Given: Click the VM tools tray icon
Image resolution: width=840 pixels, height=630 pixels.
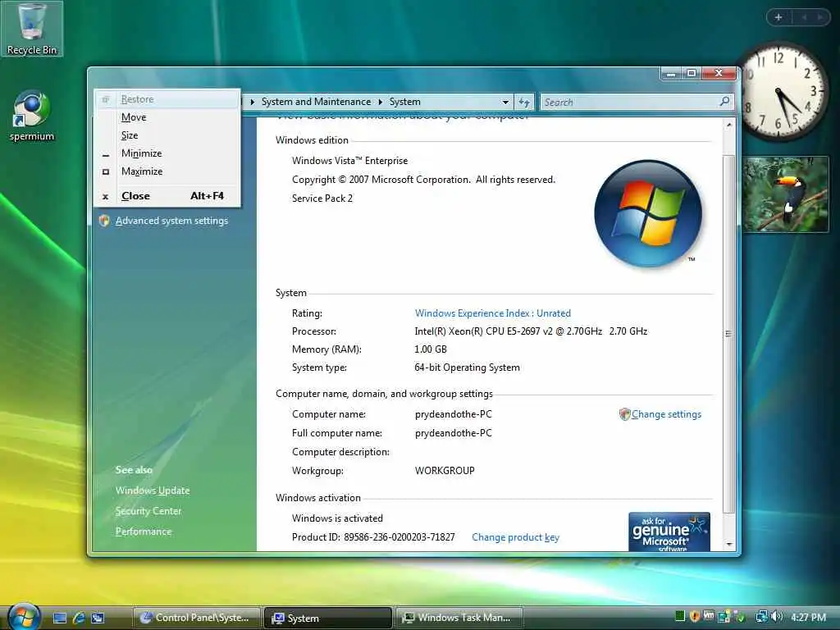Looking at the screenshot, I should (709, 617).
